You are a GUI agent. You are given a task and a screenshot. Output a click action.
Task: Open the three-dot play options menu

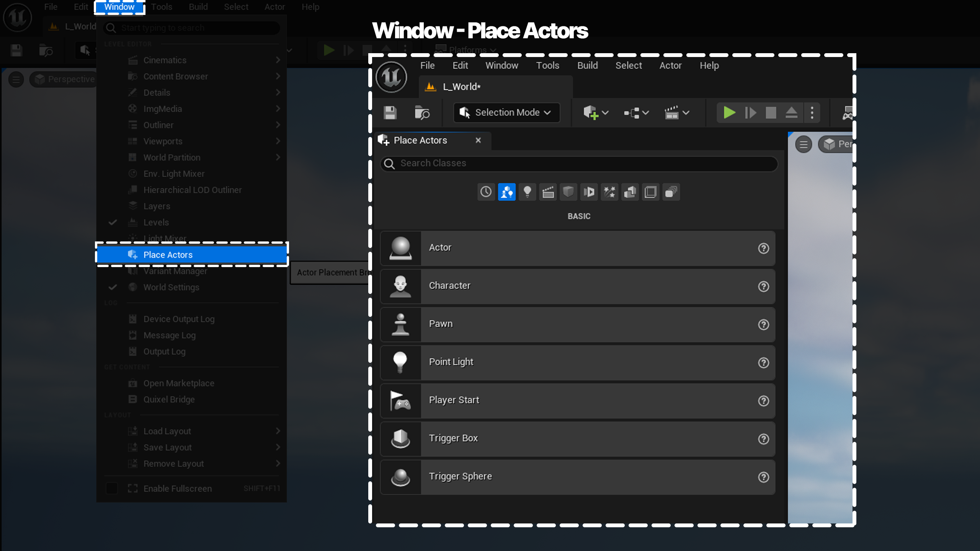(x=812, y=113)
